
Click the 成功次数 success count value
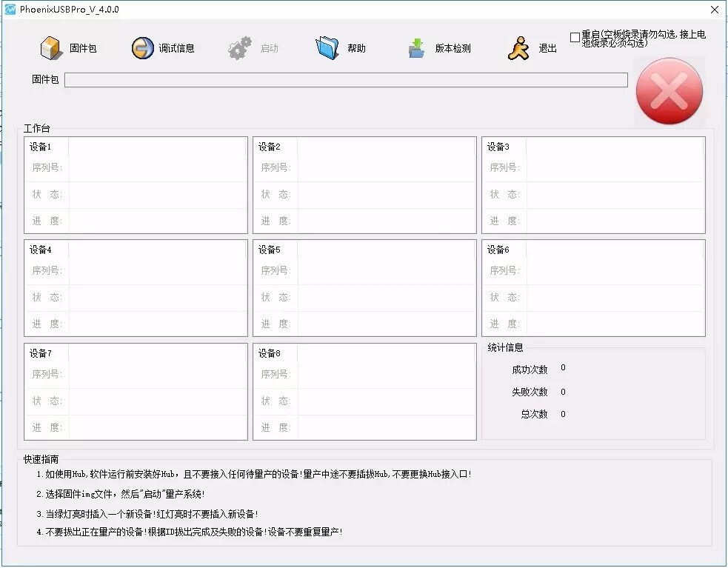pos(563,368)
